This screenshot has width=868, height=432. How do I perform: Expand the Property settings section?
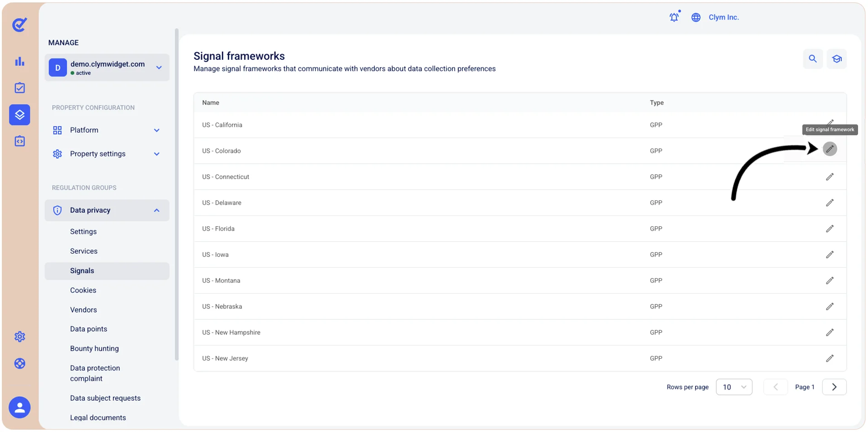point(107,154)
